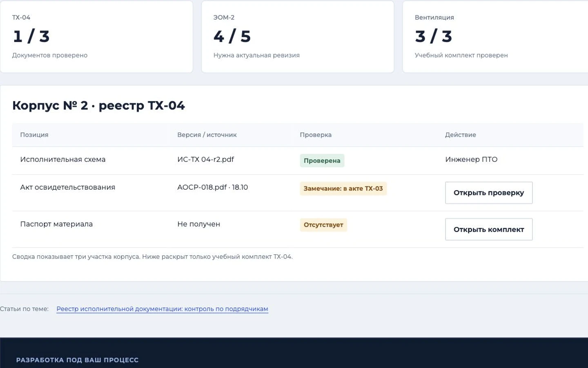Click the Документов проверено caption
Image resolution: width=588 pixels, height=368 pixels.
click(50, 55)
